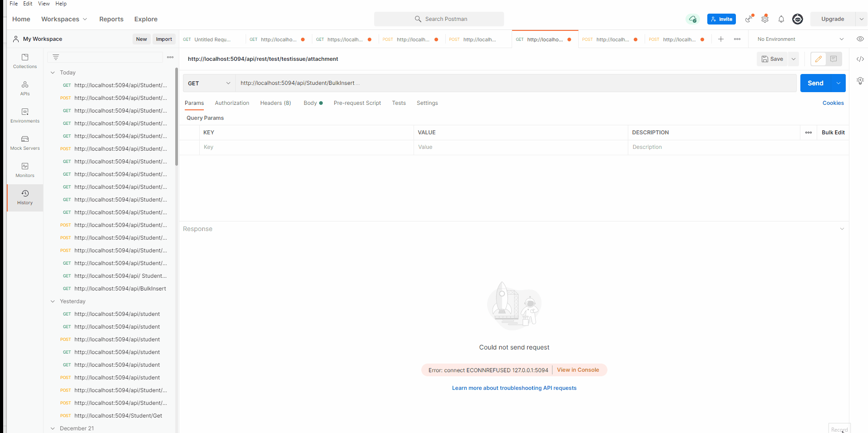Open Postman settings via the gear icon
The width and height of the screenshot is (868, 433).
[x=764, y=19]
